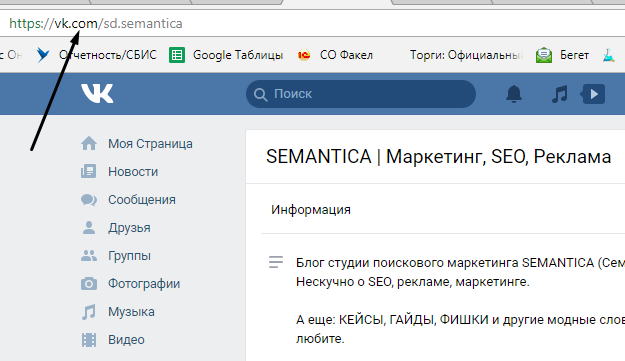Open the Торги: Официальный bookmark

click(x=466, y=55)
